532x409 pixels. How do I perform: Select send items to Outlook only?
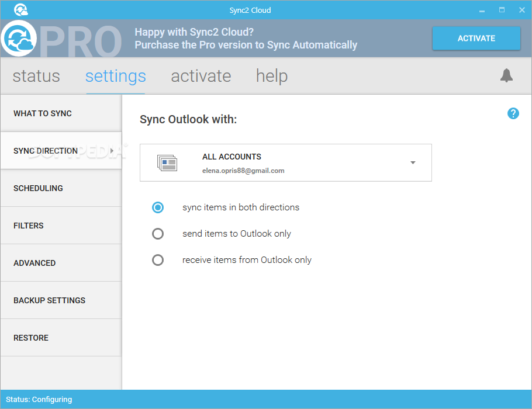click(x=158, y=234)
